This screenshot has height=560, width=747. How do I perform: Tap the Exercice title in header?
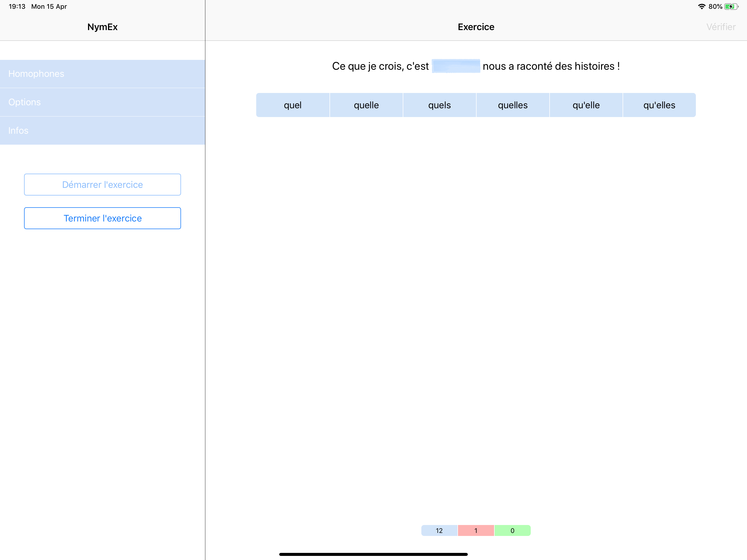pyautogui.click(x=476, y=27)
